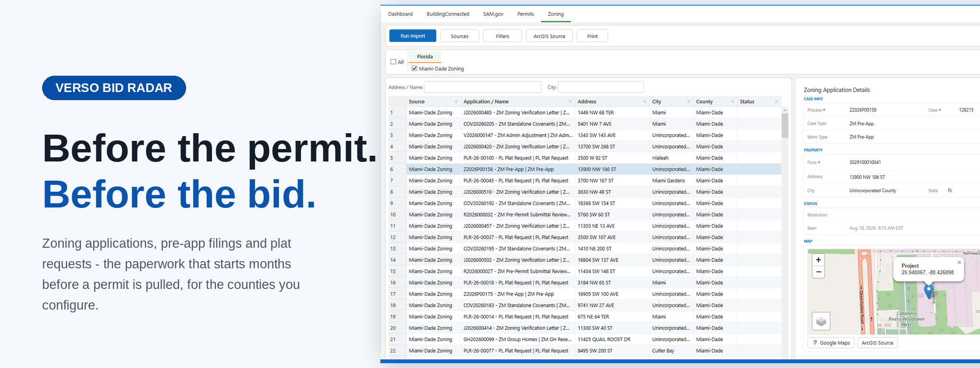Viewport: 980px width, 368px height.
Task: Open the Sources button
Action: click(459, 36)
